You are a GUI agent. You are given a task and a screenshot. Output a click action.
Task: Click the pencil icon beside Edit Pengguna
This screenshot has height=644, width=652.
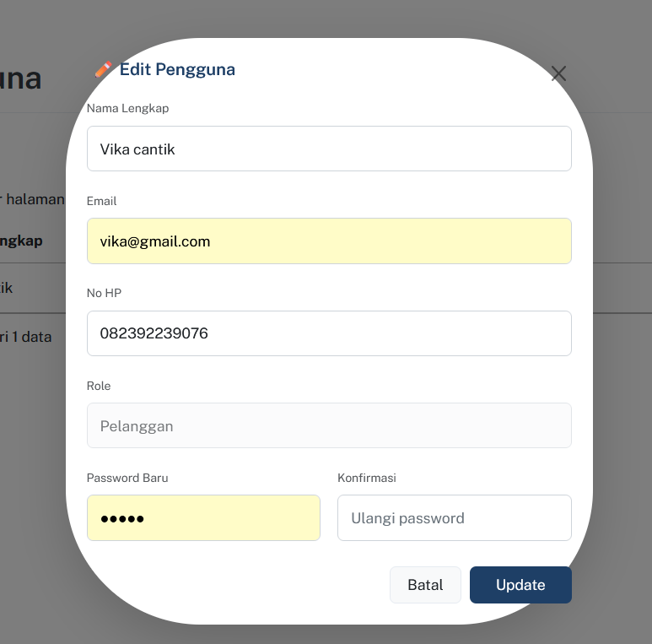[x=103, y=69]
